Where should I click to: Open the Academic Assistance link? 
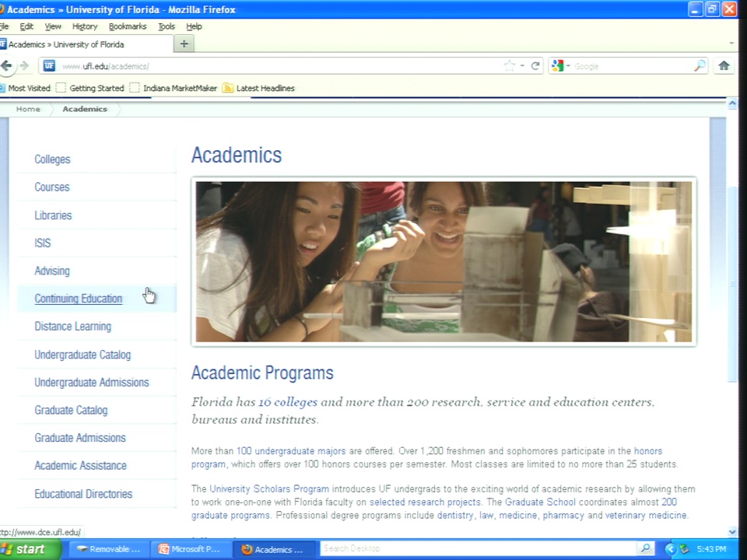(80, 465)
